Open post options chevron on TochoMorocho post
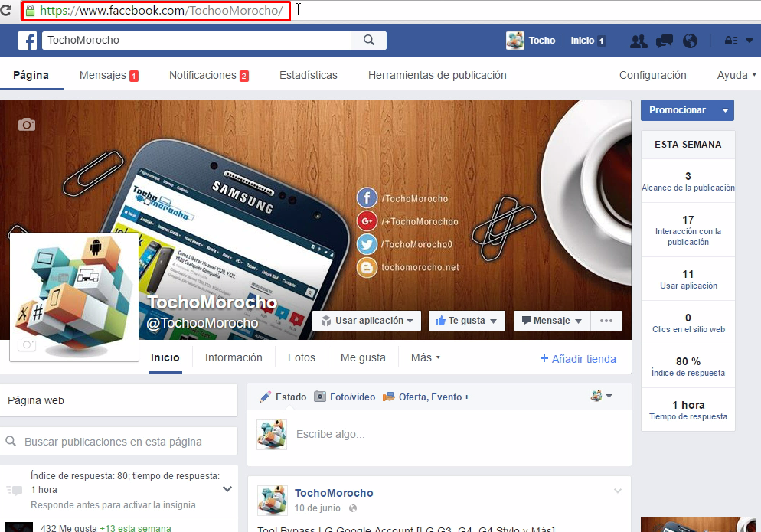 point(617,491)
